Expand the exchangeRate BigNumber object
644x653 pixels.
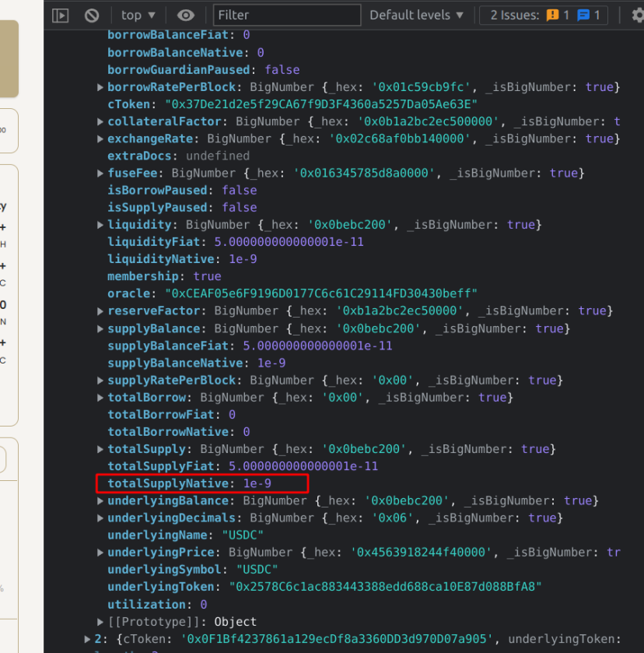click(x=100, y=139)
